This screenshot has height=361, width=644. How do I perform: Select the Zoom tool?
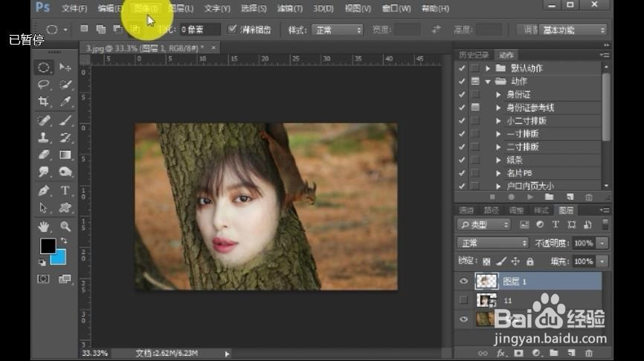[x=65, y=226]
